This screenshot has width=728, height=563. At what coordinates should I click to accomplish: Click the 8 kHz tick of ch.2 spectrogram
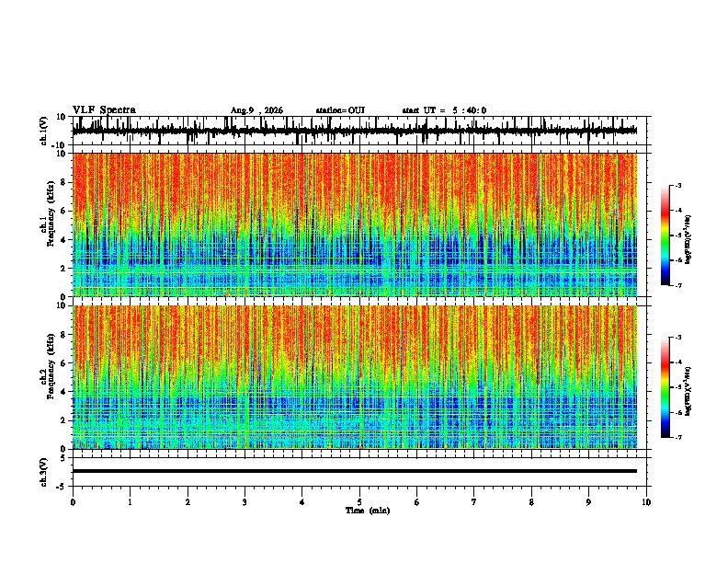(x=63, y=335)
